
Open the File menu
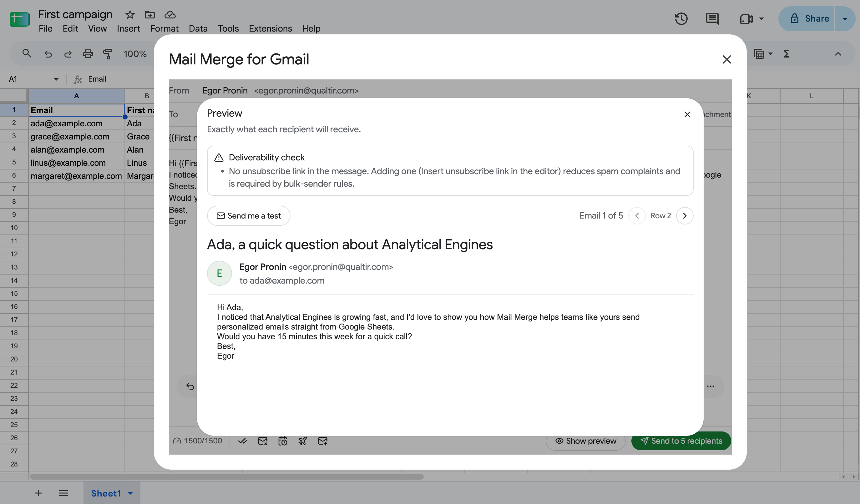point(45,28)
